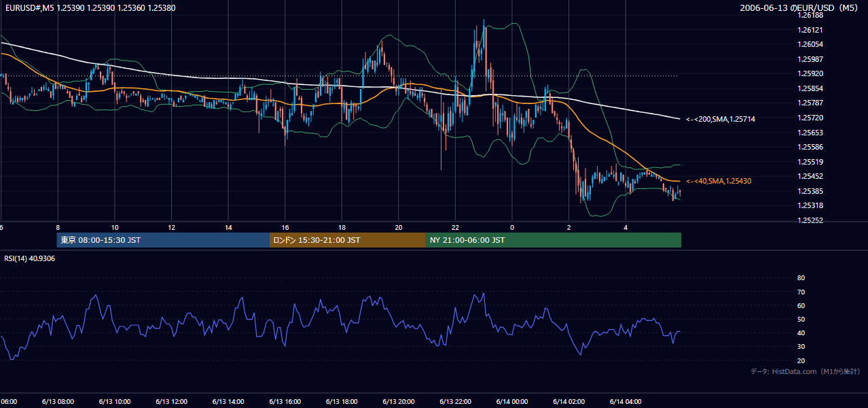Click RSI scale value 70

(801, 292)
